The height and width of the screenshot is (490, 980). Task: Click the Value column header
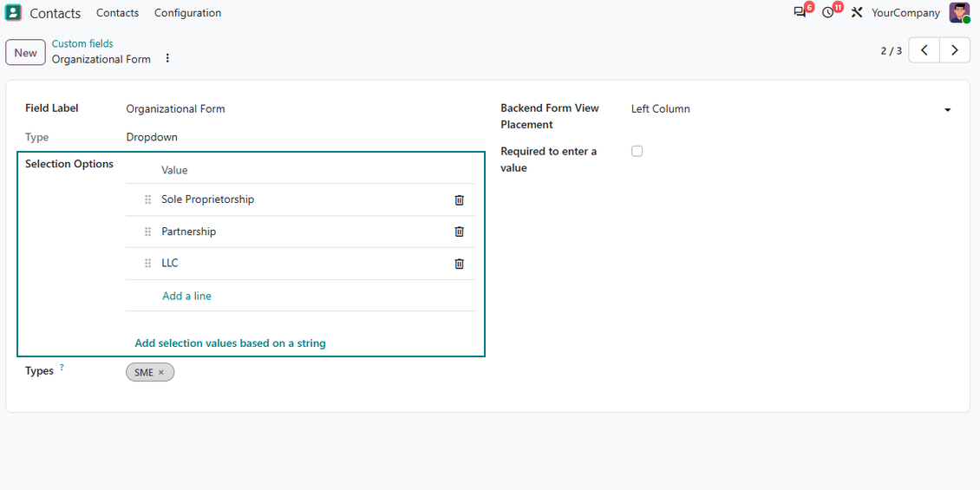(x=175, y=170)
